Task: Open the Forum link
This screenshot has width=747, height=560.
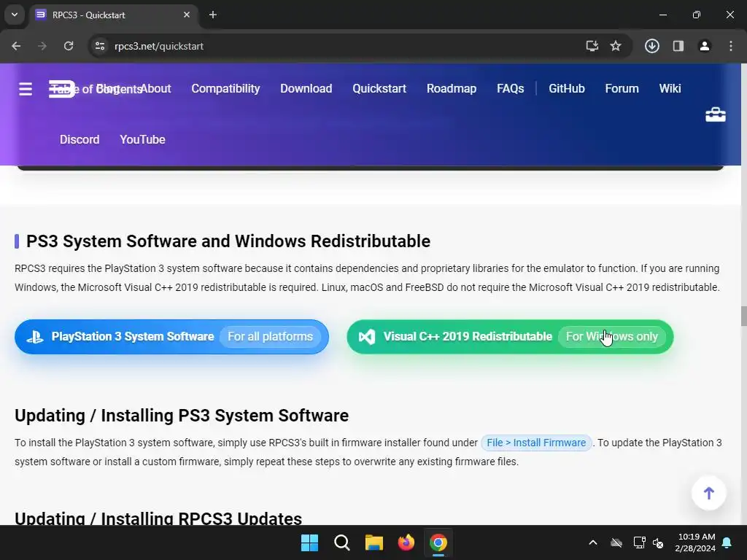Action: pos(622,88)
